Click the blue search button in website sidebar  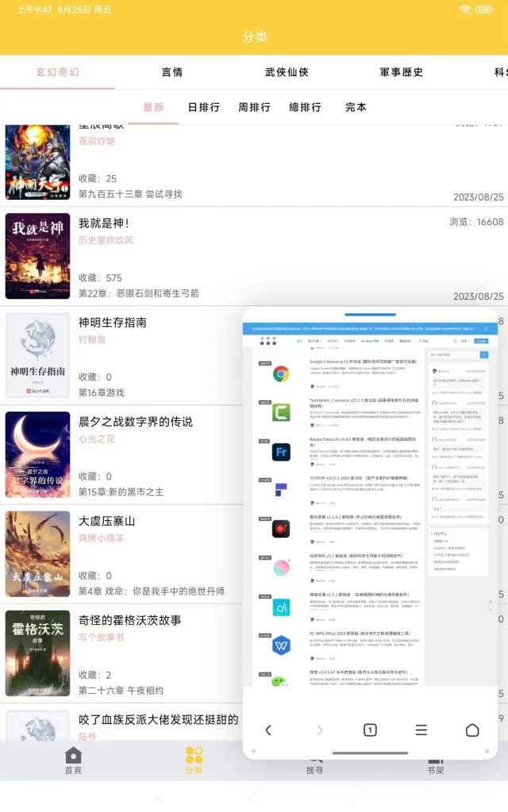(483, 354)
